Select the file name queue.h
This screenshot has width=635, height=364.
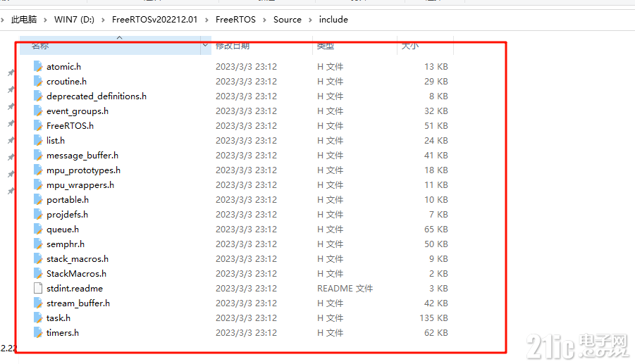63,230
